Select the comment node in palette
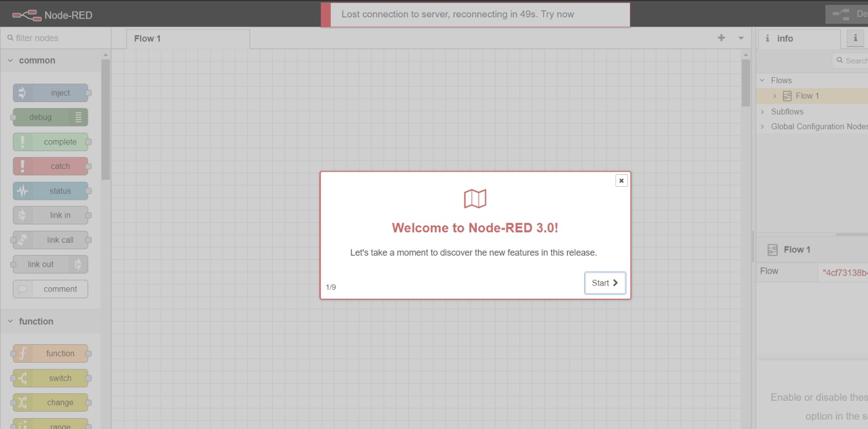This screenshot has height=429, width=868. [50, 289]
